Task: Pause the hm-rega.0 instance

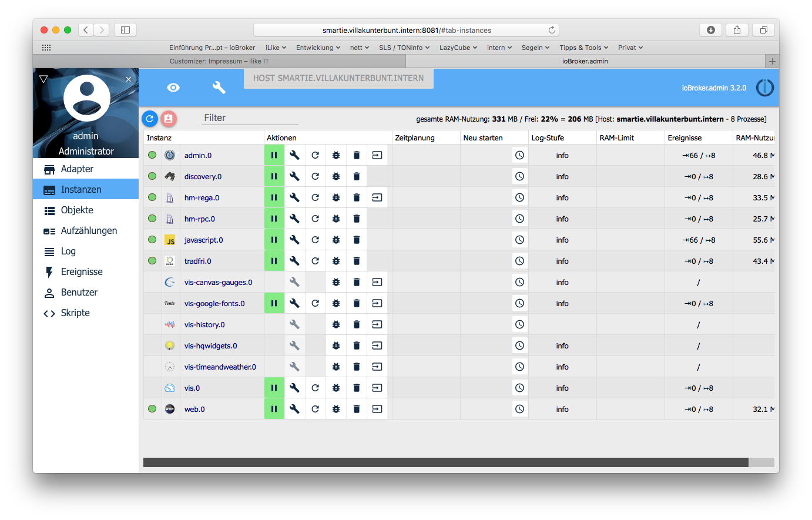Action: [x=274, y=197]
